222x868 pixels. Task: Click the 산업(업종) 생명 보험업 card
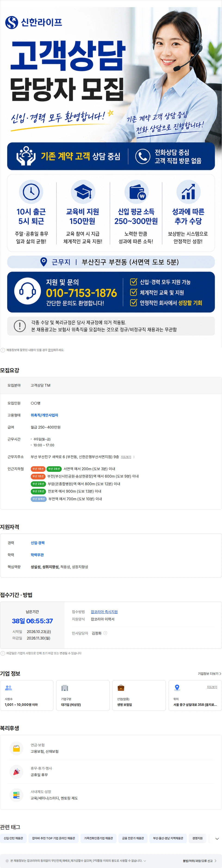(x=139, y=695)
